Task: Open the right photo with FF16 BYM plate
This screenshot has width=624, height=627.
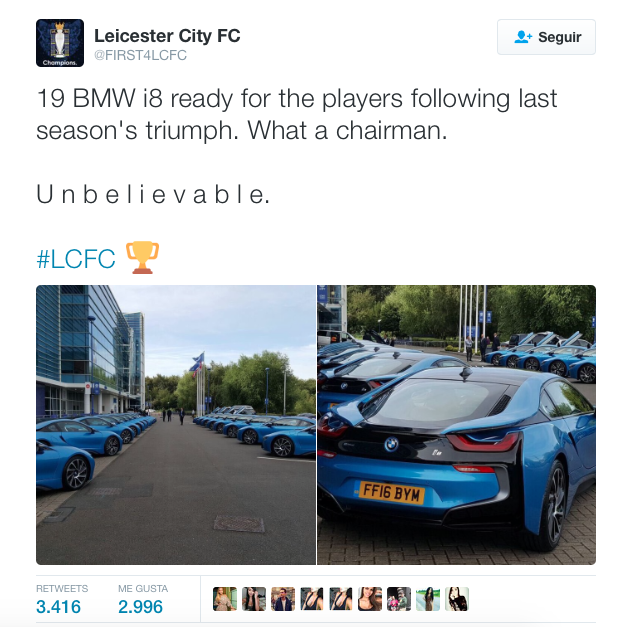Action: pos(456,425)
